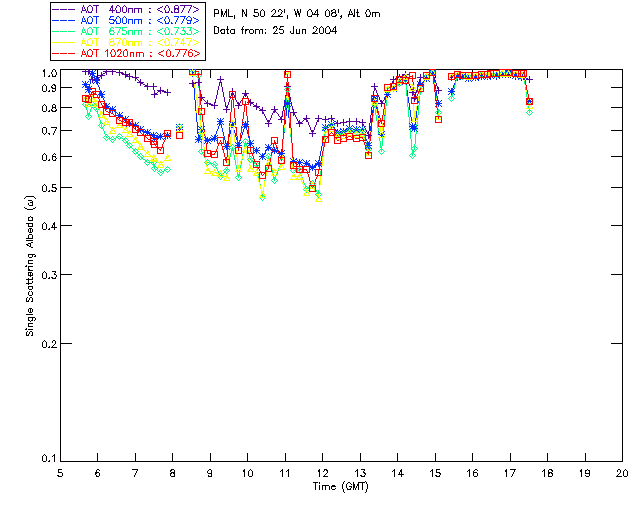This screenshot has height=512, width=640.
Task: Click the AOT 675nm green legend entry
Action: coord(127,31)
